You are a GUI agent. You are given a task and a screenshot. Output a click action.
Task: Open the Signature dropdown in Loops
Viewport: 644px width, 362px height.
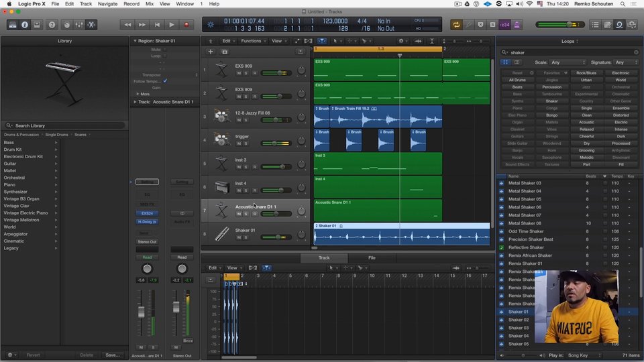pyautogui.click(x=625, y=62)
